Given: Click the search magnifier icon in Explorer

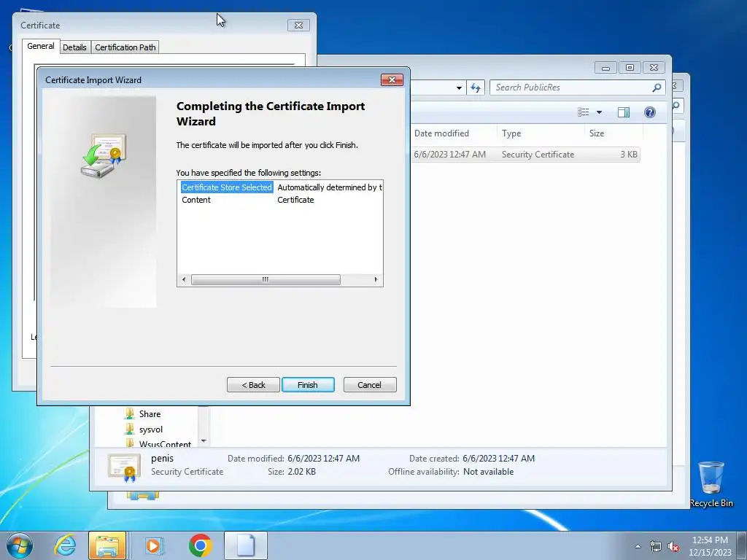Looking at the screenshot, I should [x=657, y=87].
